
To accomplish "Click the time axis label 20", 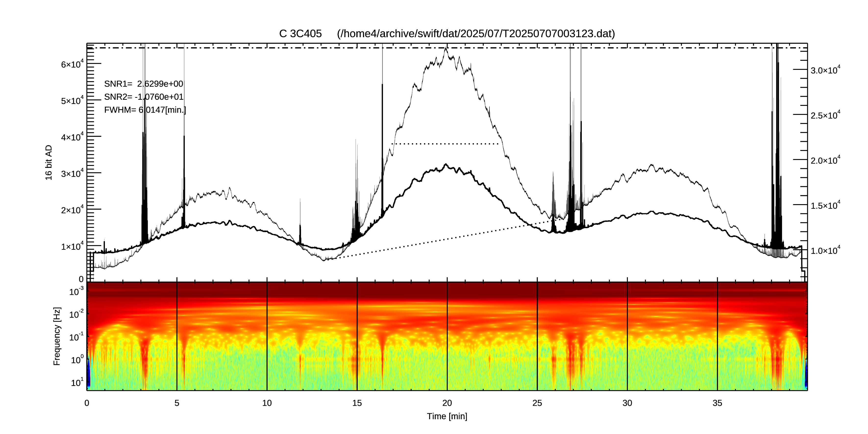I will (447, 403).
